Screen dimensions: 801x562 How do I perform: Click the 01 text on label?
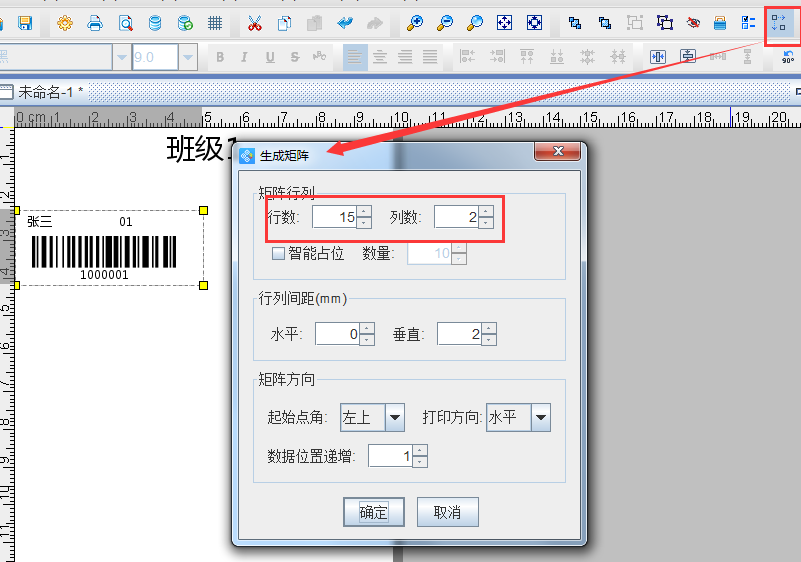click(x=126, y=222)
